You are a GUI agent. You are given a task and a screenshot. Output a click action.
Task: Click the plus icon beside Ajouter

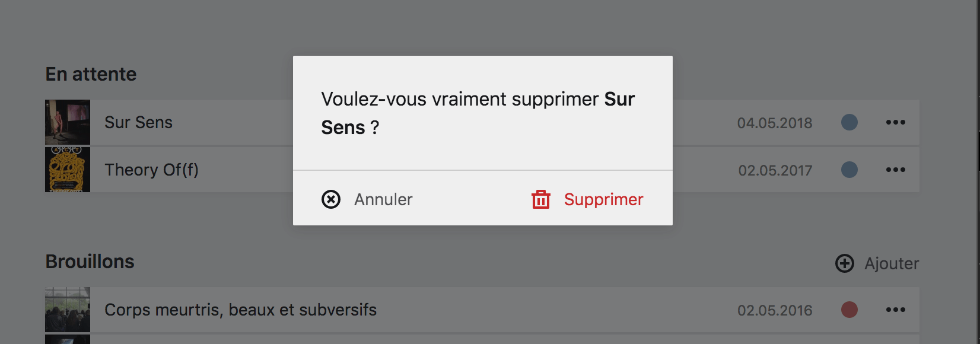tap(845, 263)
